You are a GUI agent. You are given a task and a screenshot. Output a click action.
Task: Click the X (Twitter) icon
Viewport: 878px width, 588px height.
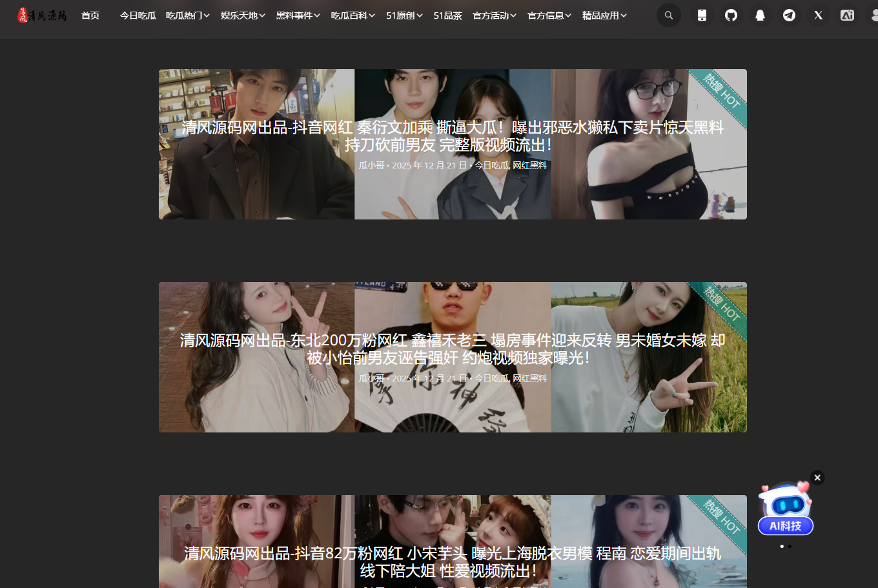818,15
